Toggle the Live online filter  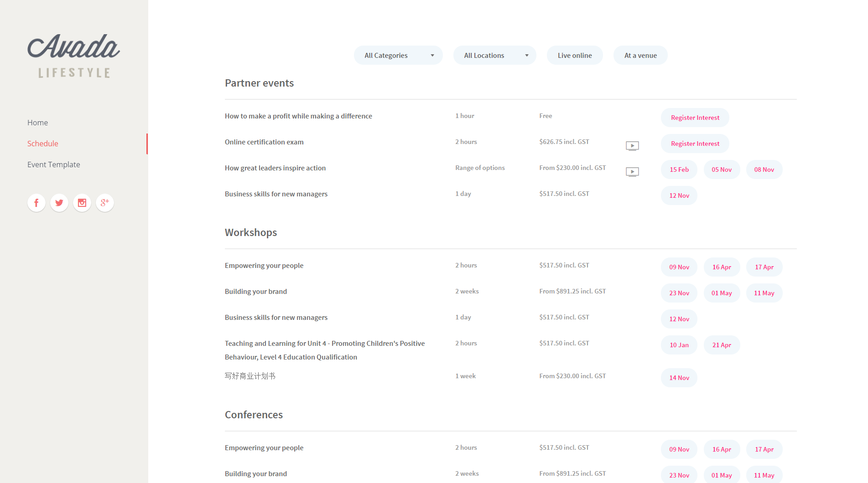(575, 55)
